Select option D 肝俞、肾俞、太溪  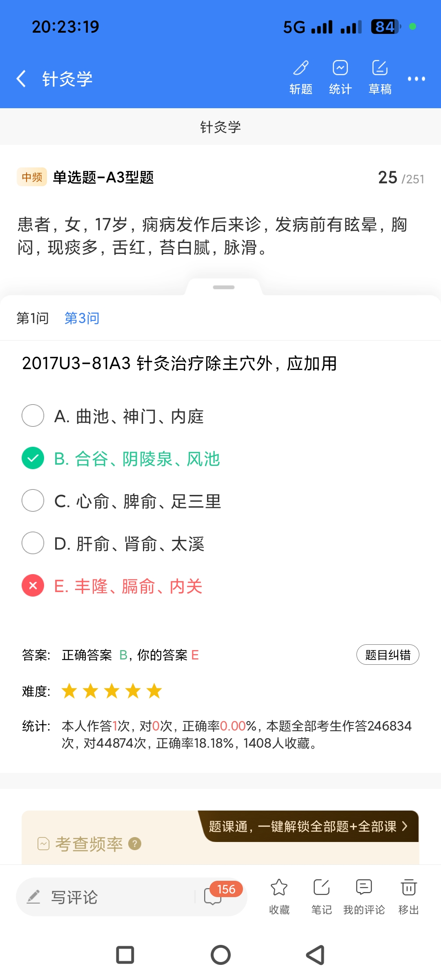coord(33,543)
